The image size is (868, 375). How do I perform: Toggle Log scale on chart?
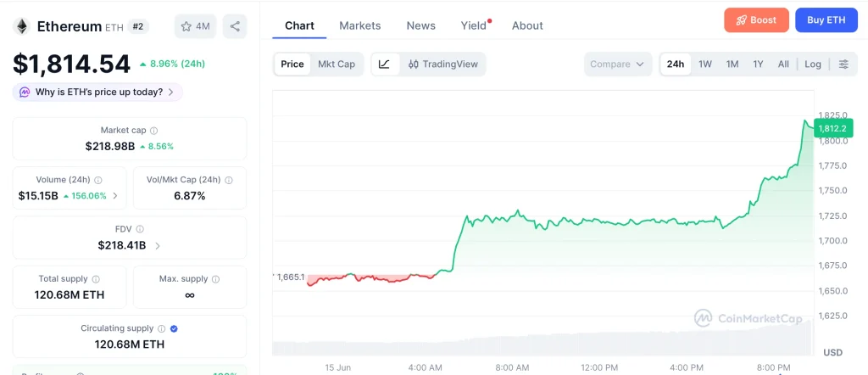point(813,64)
